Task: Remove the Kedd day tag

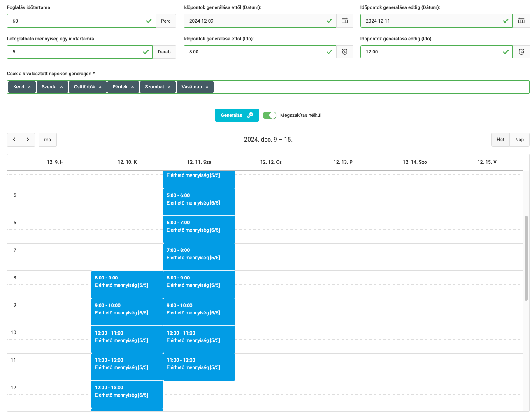Action: pyautogui.click(x=29, y=87)
